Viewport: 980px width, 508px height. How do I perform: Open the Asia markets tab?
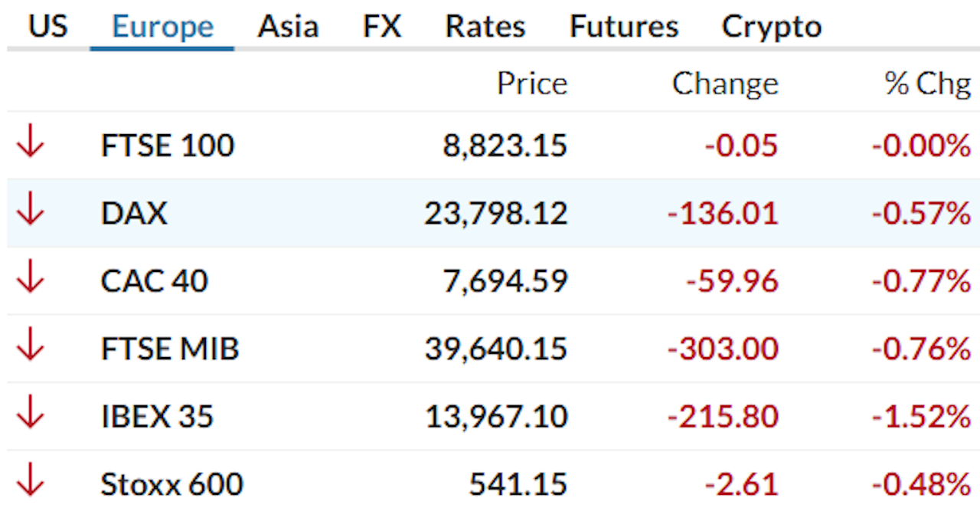click(x=288, y=25)
